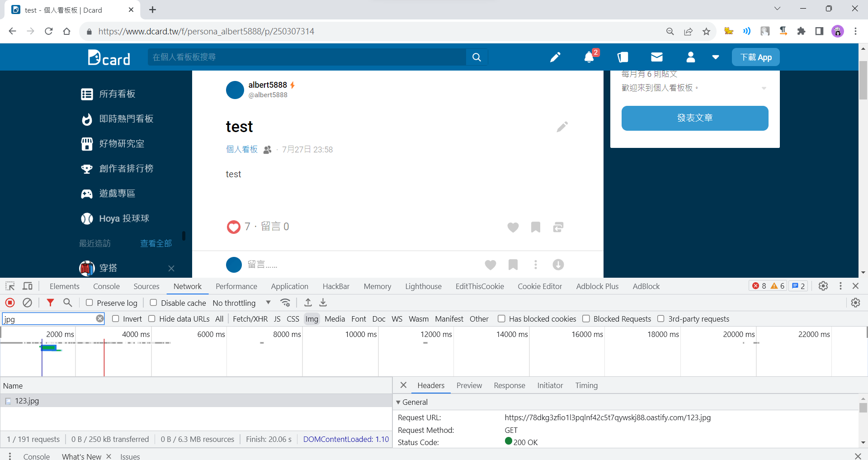This screenshot has height=460, width=868.
Task: Open the messages envelope icon
Action: [657, 57]
